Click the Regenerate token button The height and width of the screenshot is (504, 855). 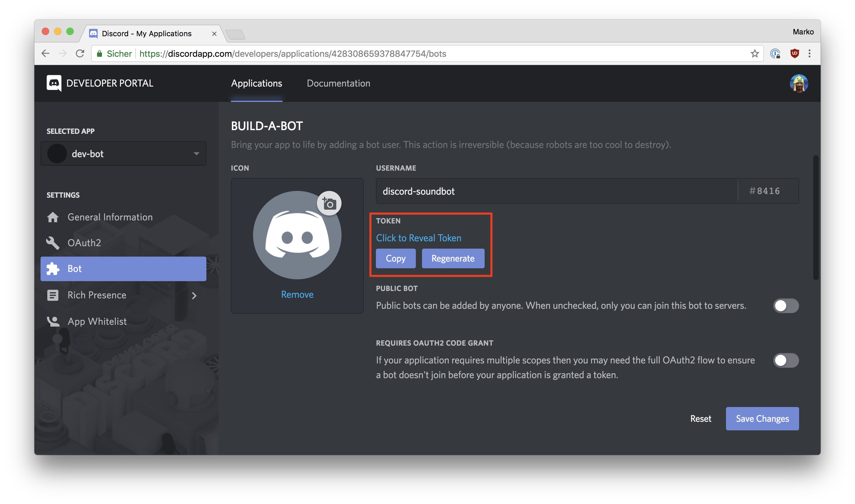[453, 258]
